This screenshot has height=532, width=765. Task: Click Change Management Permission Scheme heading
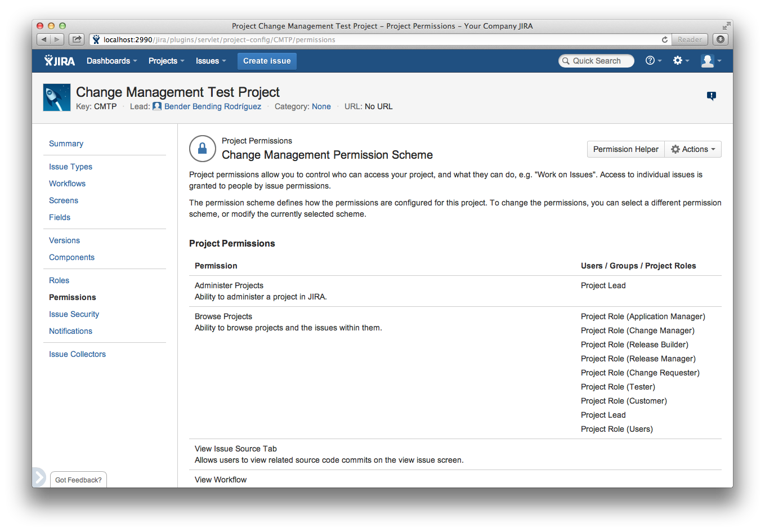tap(327, 155)
